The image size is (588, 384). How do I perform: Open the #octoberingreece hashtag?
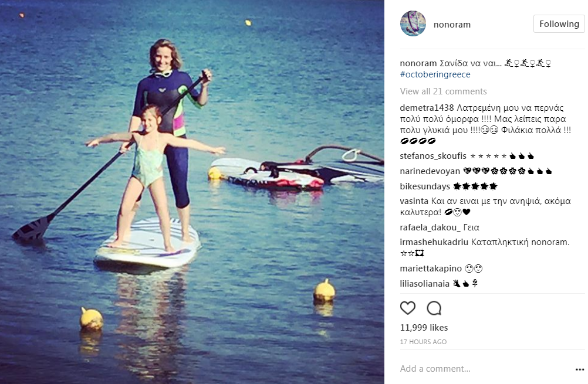435,74
